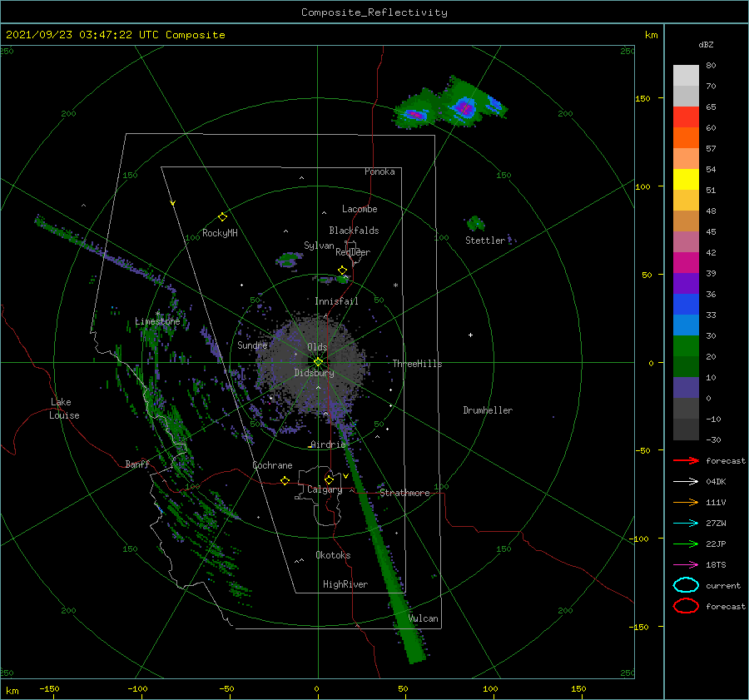Click the Drumheller town label
The height and width of the screenshot is (700, 749).
(x=488, y=410)
